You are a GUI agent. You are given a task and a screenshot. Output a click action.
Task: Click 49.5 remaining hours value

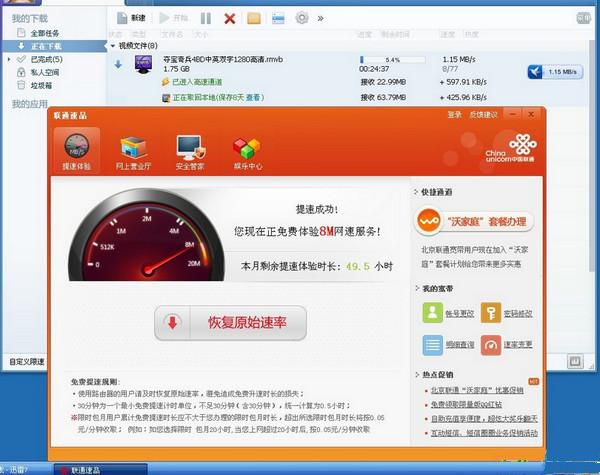tap(358, 266)
